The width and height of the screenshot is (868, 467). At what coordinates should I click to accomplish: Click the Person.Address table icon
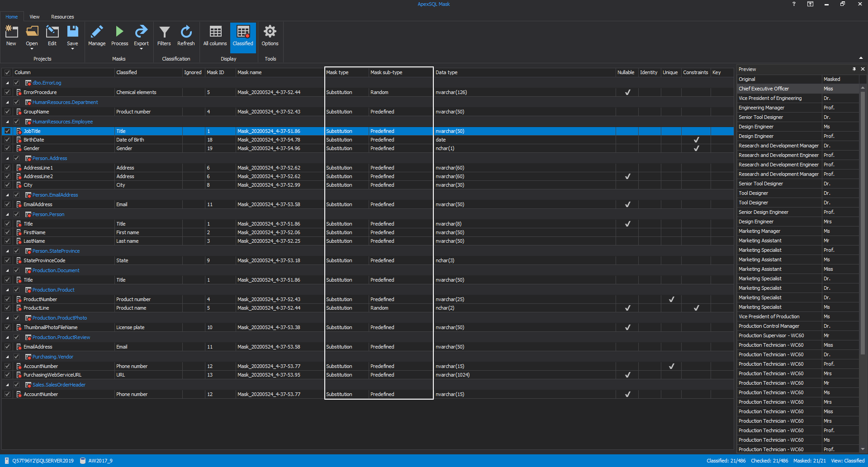[x=28, y=158]
